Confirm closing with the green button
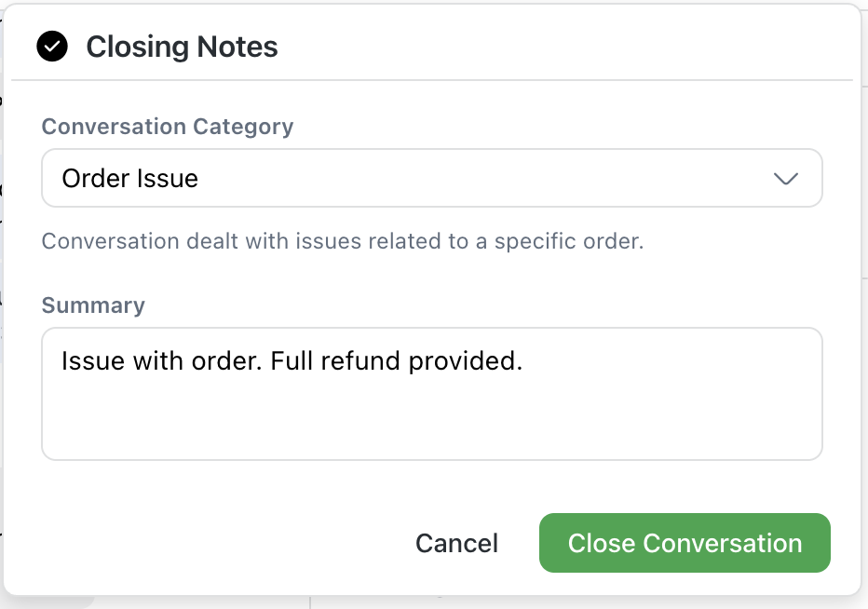 (685, 543)
